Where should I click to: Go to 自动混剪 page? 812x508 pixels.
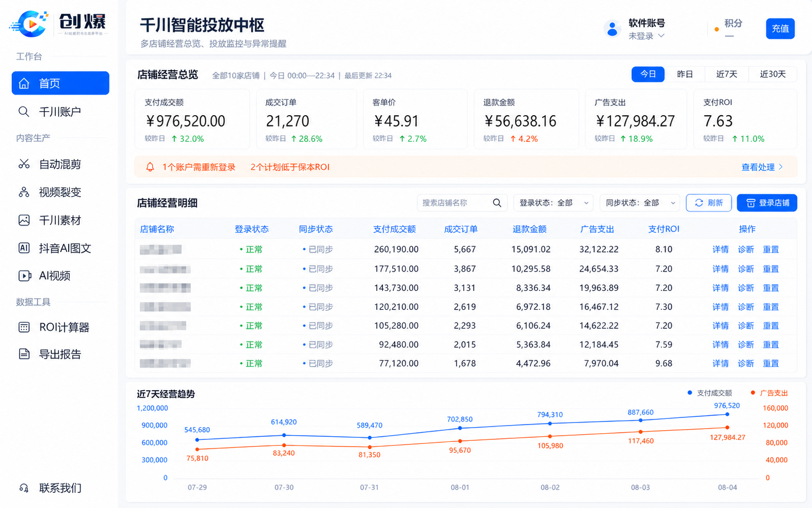[60, 164]
